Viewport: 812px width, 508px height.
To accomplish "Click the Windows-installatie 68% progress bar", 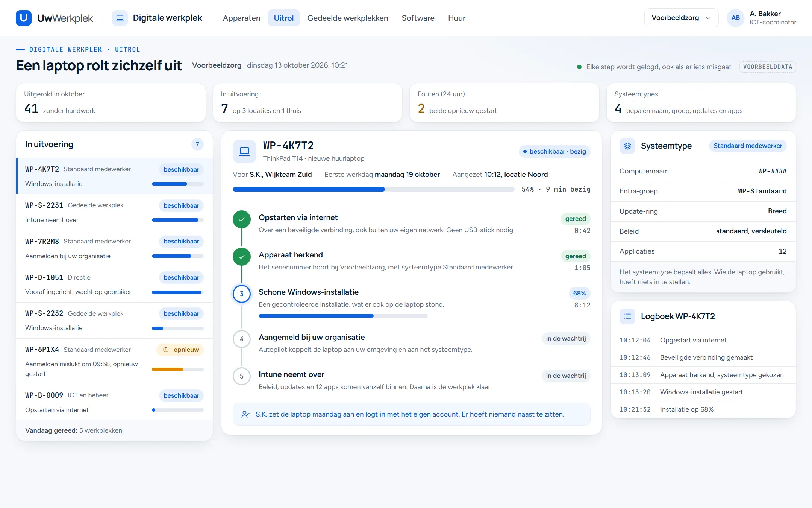I will click(x=343, y=316).
